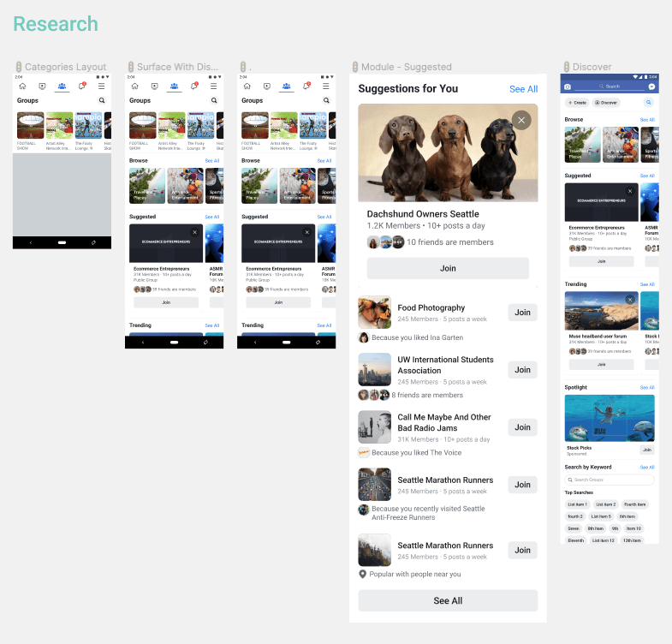
Task: Click search icon in the frame named "."
Action: [x=326, y=100]
